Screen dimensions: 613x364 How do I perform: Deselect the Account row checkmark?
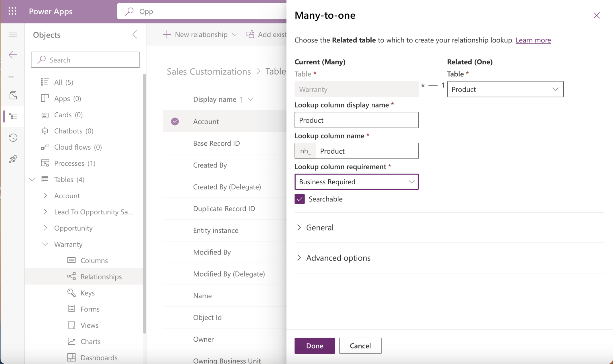click(x=175, y=121)
